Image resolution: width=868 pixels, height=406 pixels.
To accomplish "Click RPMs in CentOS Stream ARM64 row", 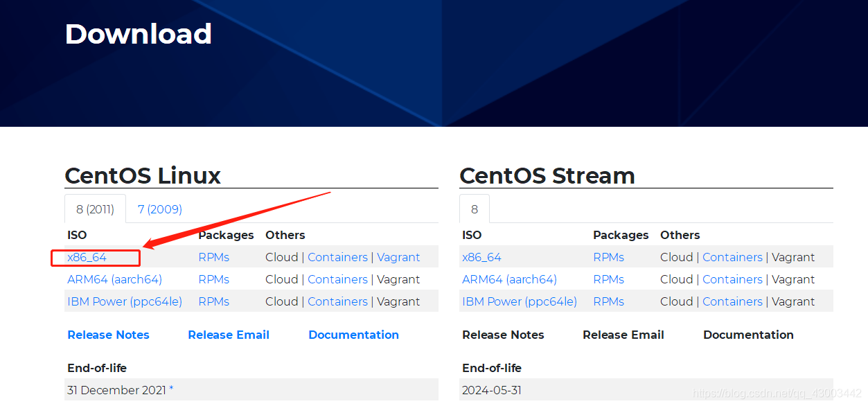I will [x=608, y=279].
